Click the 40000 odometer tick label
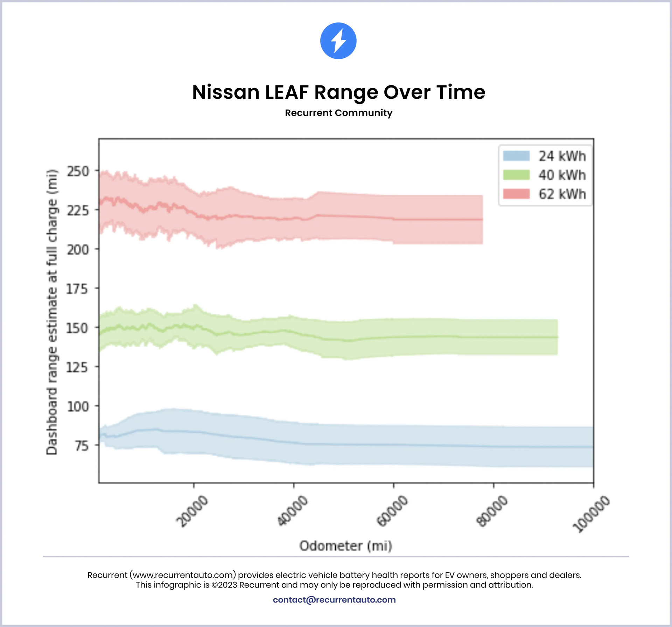The width and height of the screenshot is (672, 627). (292, 511)
